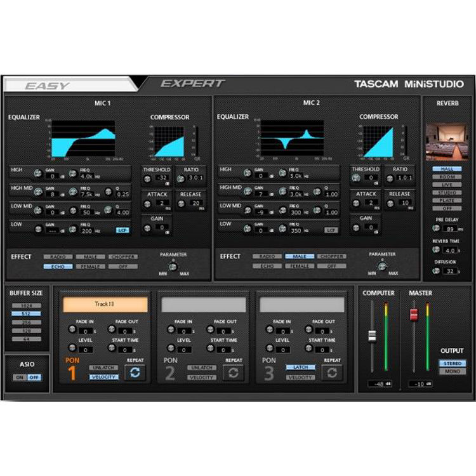Select the LIVE reverb type

(447, 185)
